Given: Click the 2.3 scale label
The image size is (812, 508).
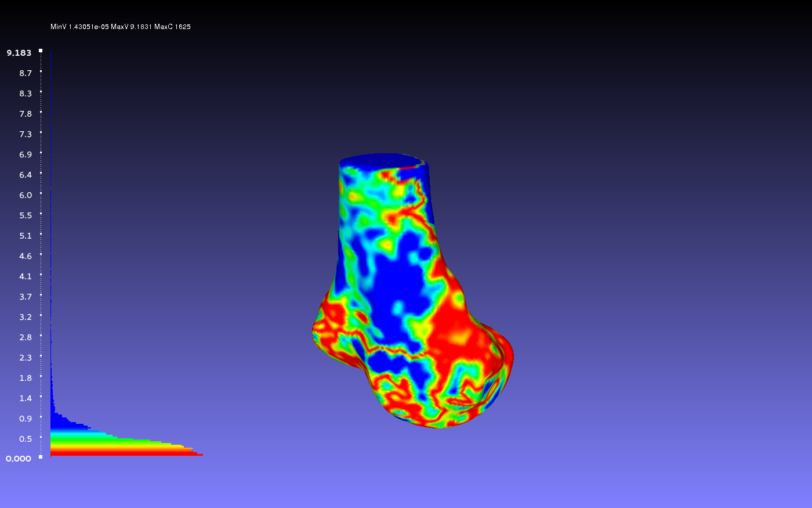Looking at the screenshot, I should [x=26, y=358].
